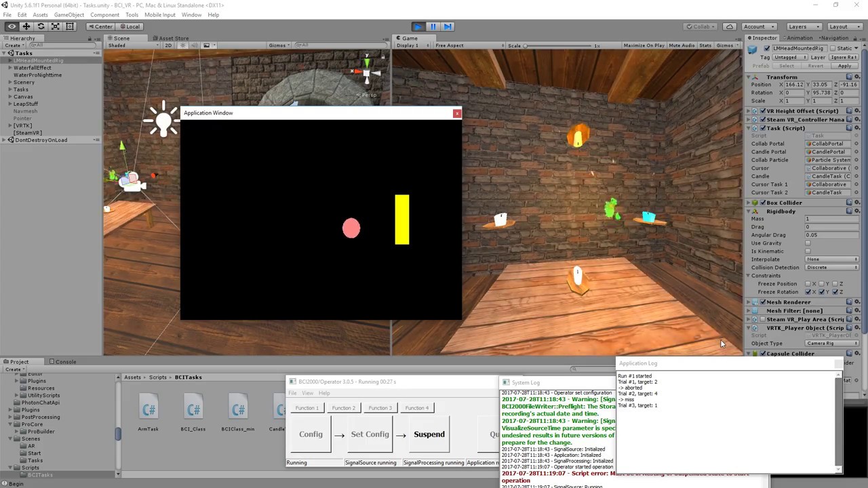Screen dimensions: 868x488
Task: Close the Application Window
Action: 456,113
